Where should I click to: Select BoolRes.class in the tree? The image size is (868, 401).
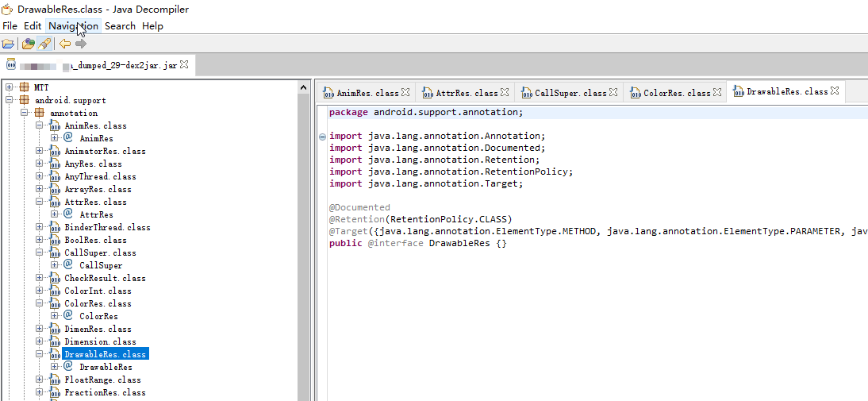95,240
